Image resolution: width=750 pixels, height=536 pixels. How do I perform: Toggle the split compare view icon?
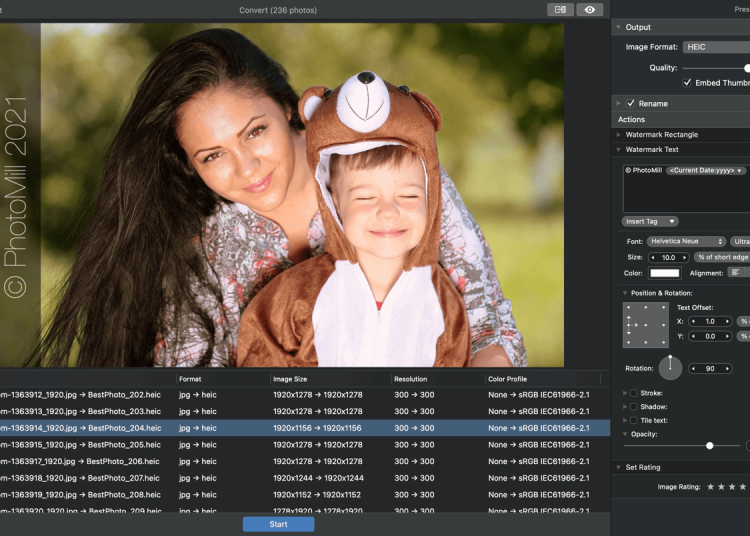coord(560,10)
